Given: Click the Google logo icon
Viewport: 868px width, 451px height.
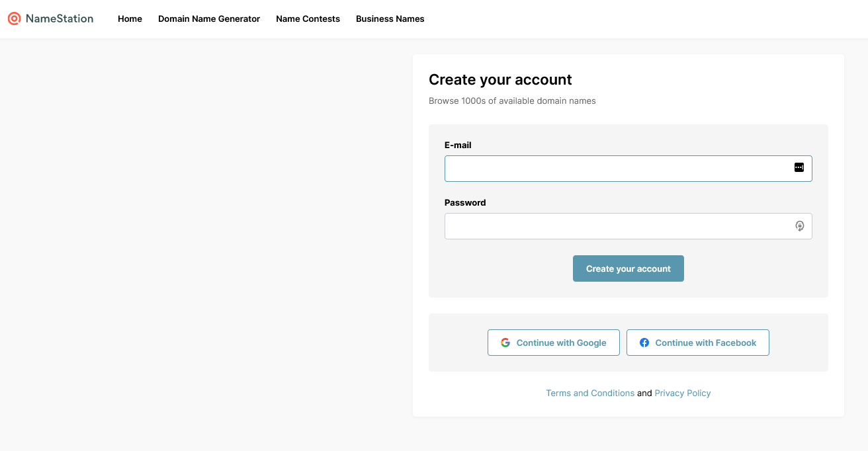Looking at the screenshot, I should click(505, 343).
